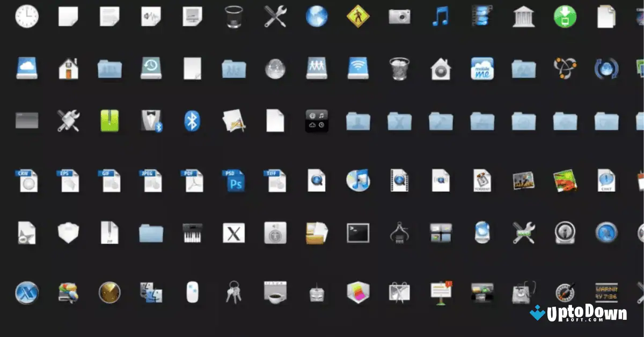The image size is (644, 337).
Task: Click the screwdriver and wrench utilities icon
Action: click(x=275, y=16)
